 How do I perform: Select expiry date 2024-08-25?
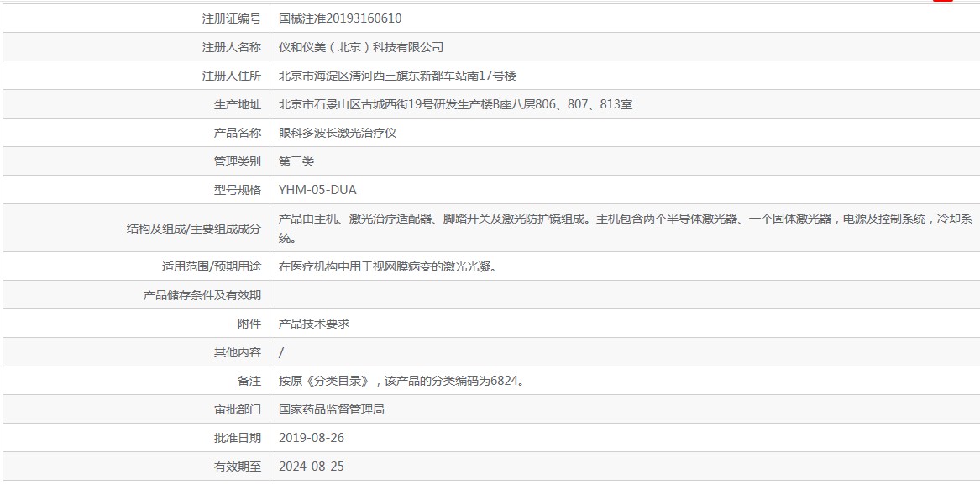[x=312, y=467]
